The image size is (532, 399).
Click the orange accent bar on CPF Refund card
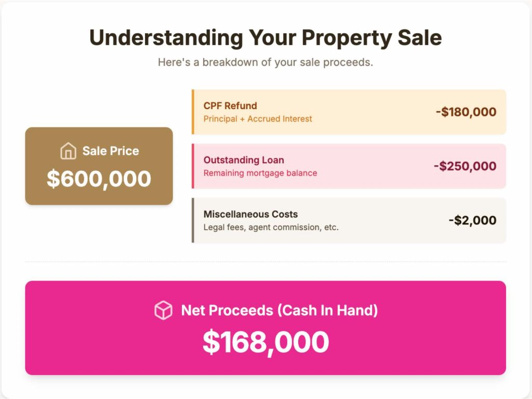click(x=193, y=112)
